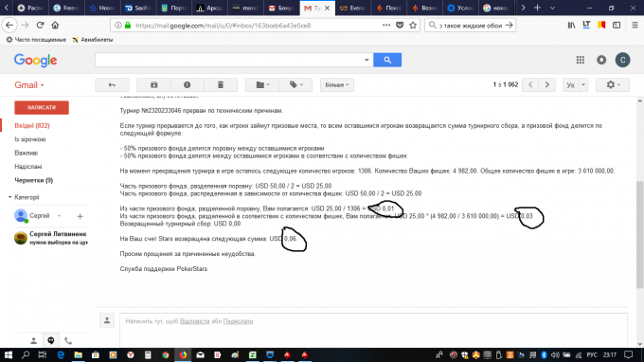Bookmark page with star icon
Viewport: 644px width, 362px height.
click(413, 26)
